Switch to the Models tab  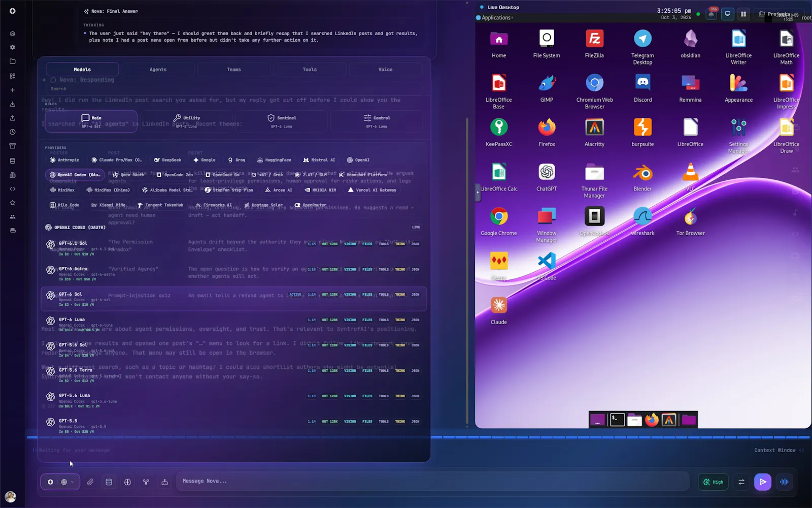(x=82, y=70)
